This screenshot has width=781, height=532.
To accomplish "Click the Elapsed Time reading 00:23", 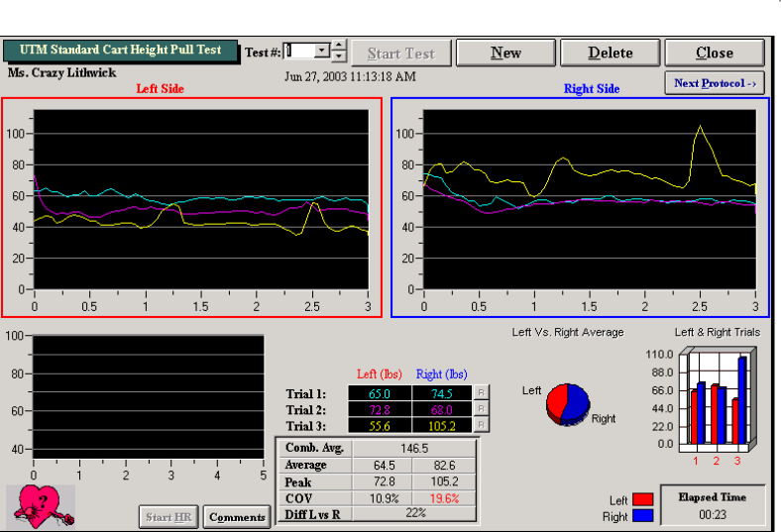I will pos(713,514).
